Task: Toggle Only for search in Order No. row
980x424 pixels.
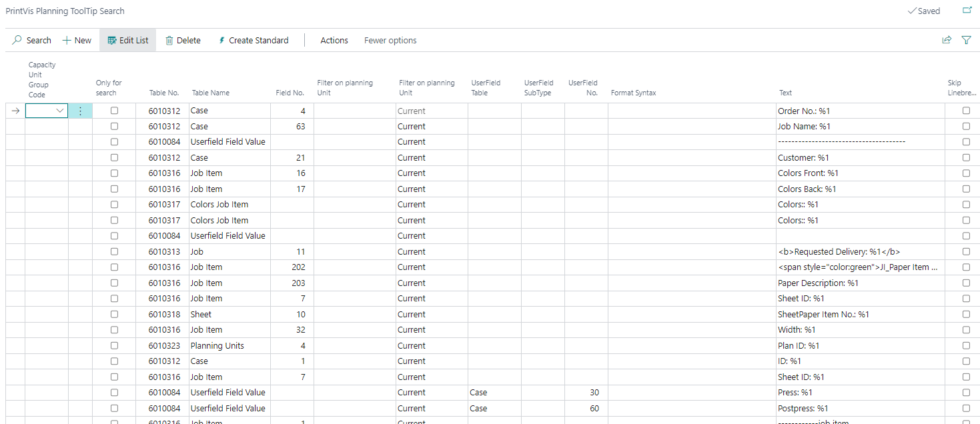Action: coord(114,111)
